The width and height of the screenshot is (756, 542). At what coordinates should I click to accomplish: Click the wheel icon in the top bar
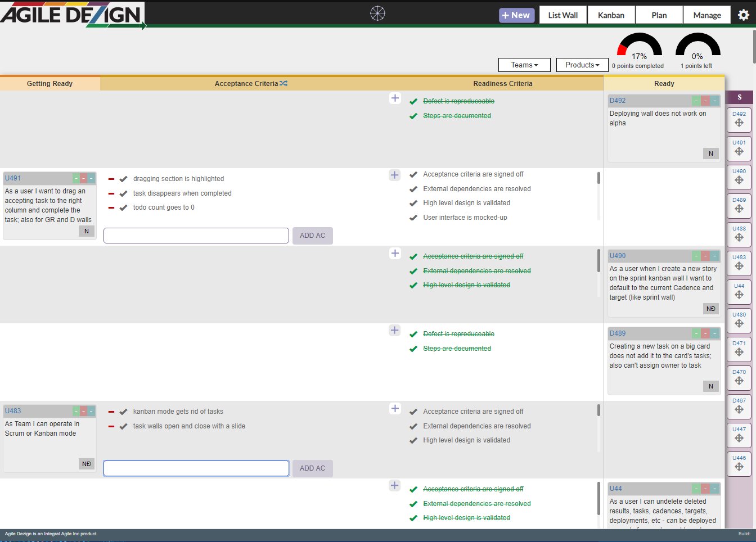(377, 13)
